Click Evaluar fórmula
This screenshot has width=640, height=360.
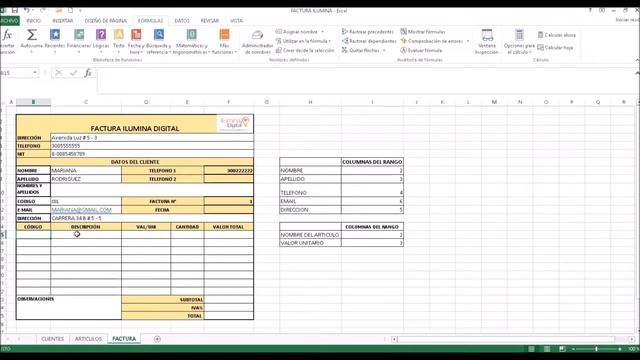pyautogui.click(x=421, y=51)
